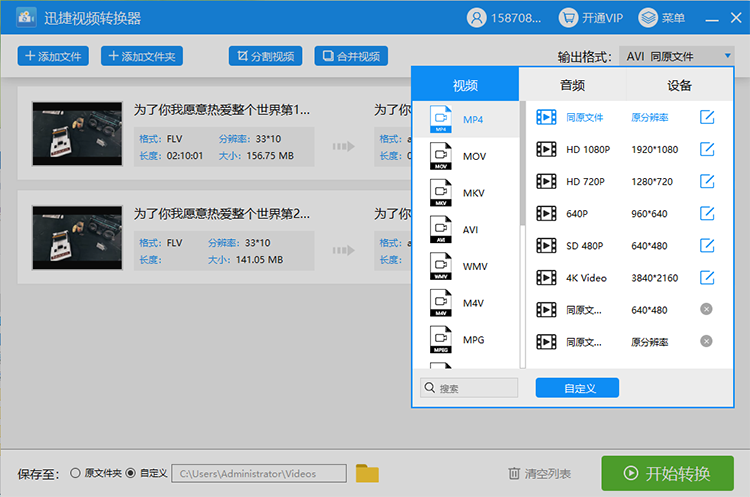
Task: Open the 输出格式 dropdown
Action: (x=677, y=56)
